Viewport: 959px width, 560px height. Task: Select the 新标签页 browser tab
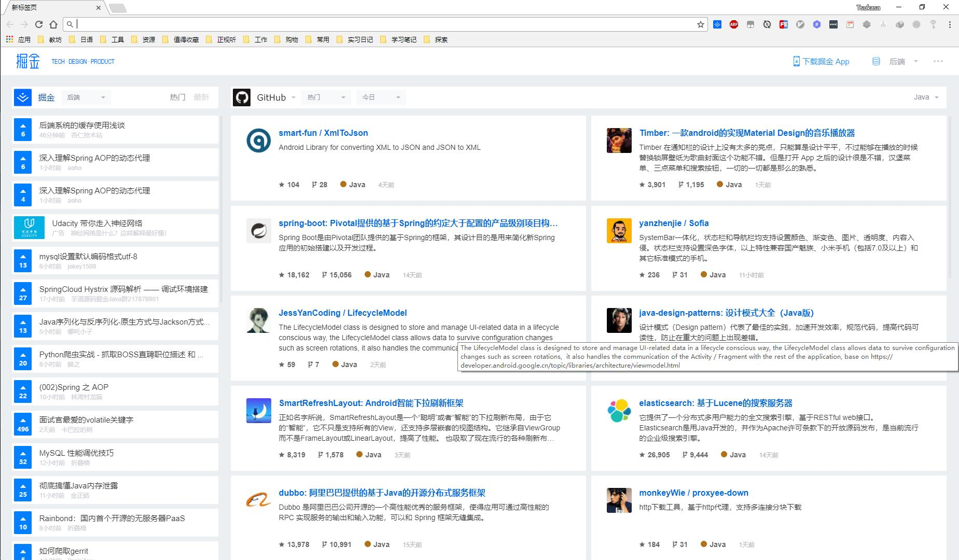[54, 8]
